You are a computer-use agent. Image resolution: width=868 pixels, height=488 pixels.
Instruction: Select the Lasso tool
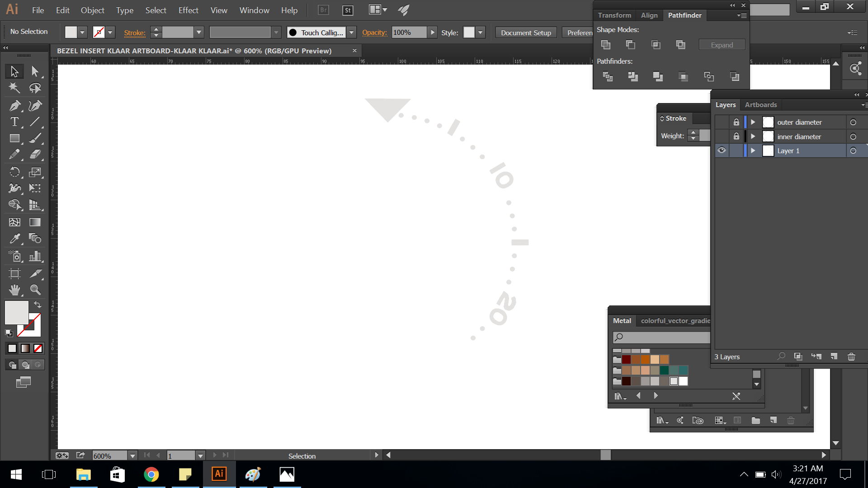35,88
